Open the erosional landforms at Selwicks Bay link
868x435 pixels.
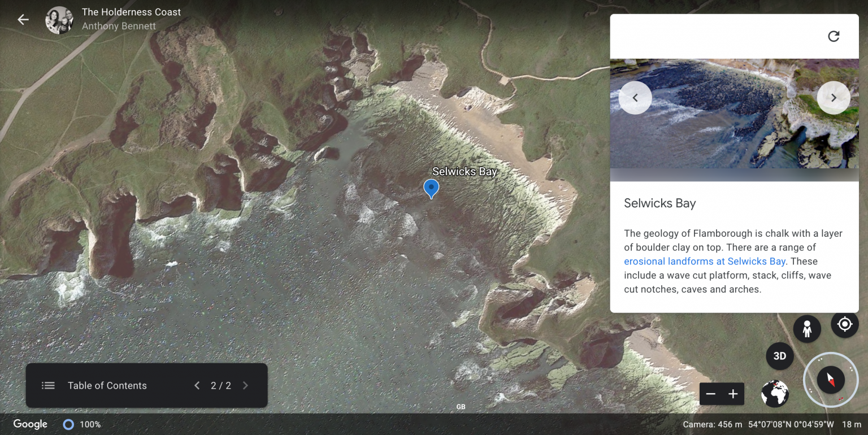click(704, 261)
